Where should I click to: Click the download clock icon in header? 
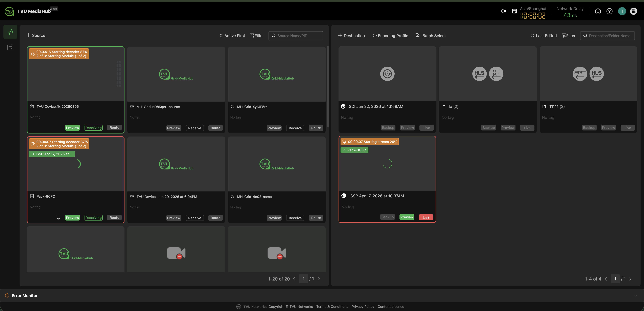click(x=598, y=11)
